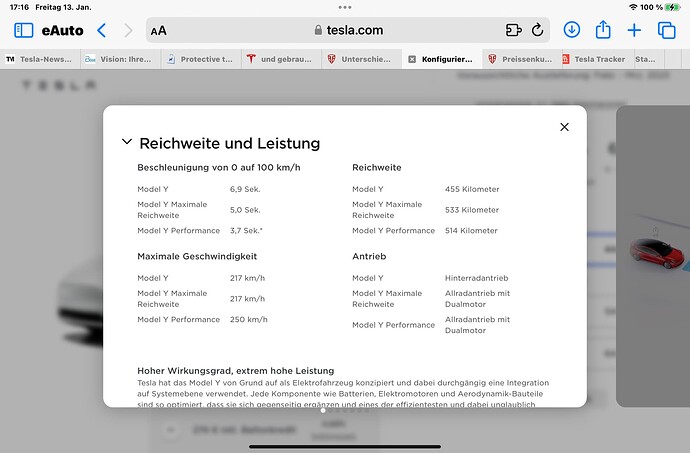This screenshot has height=453, width=690.
Task: Select the '533 Kilometer' range value
Action: point(472,210)
